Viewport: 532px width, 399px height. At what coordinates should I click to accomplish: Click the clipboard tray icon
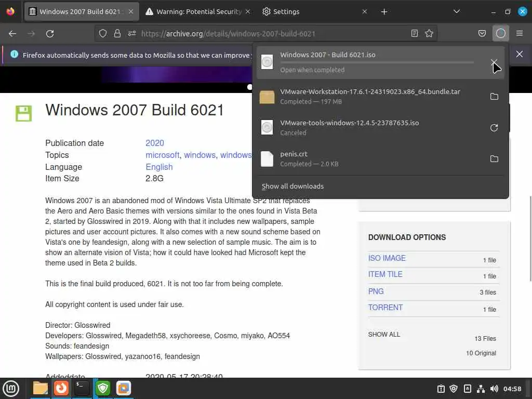coord(441,389)
